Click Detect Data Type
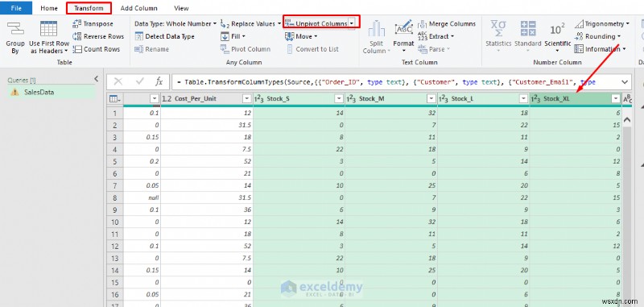Image resolution: width=644 pixels, height=307 pixels. (x=165, y=36)
